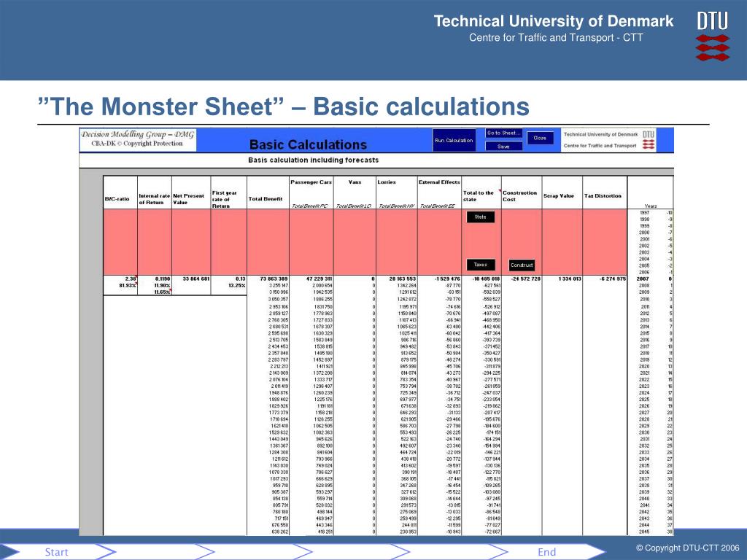This screenshot has width=747, height=560.
Task: Click the black Construct button
Action: coord(522,265)
